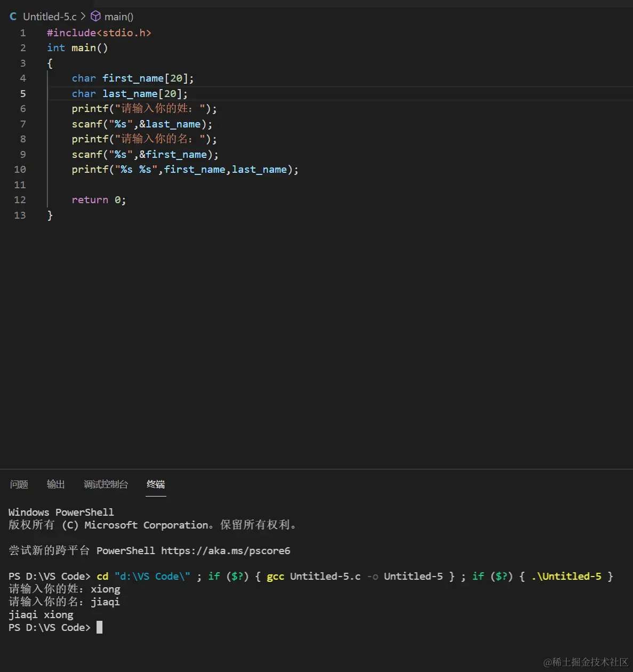Place cursor on #include<stdio.h> line

pos(99,33)
